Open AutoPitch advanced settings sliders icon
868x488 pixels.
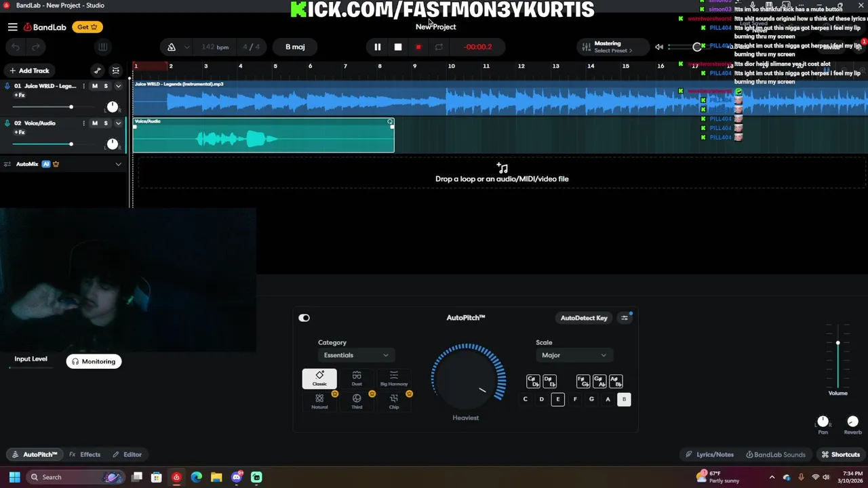(625, 318)
